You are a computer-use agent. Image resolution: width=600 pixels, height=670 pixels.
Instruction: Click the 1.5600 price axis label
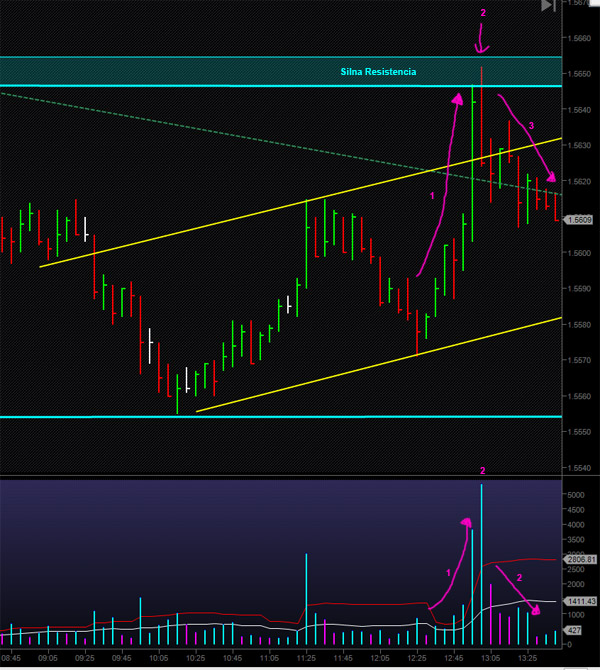point(579,253)
